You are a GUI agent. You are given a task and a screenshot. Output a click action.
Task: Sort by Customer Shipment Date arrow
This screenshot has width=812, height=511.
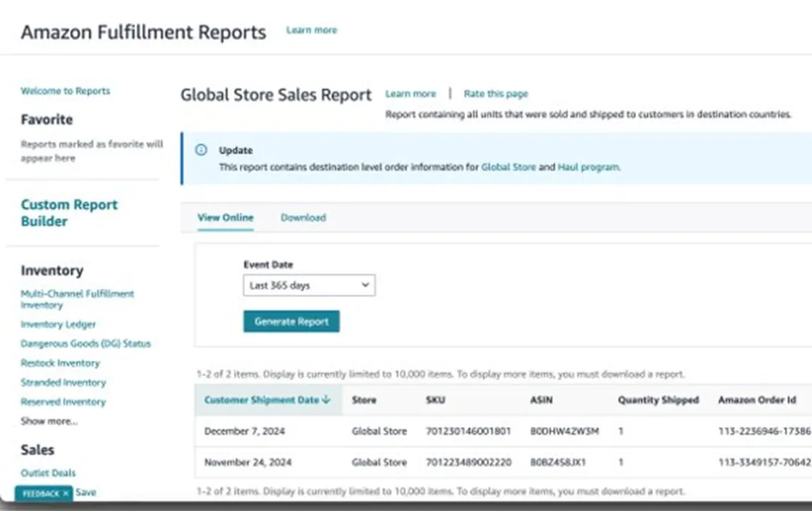click(326, 400)
